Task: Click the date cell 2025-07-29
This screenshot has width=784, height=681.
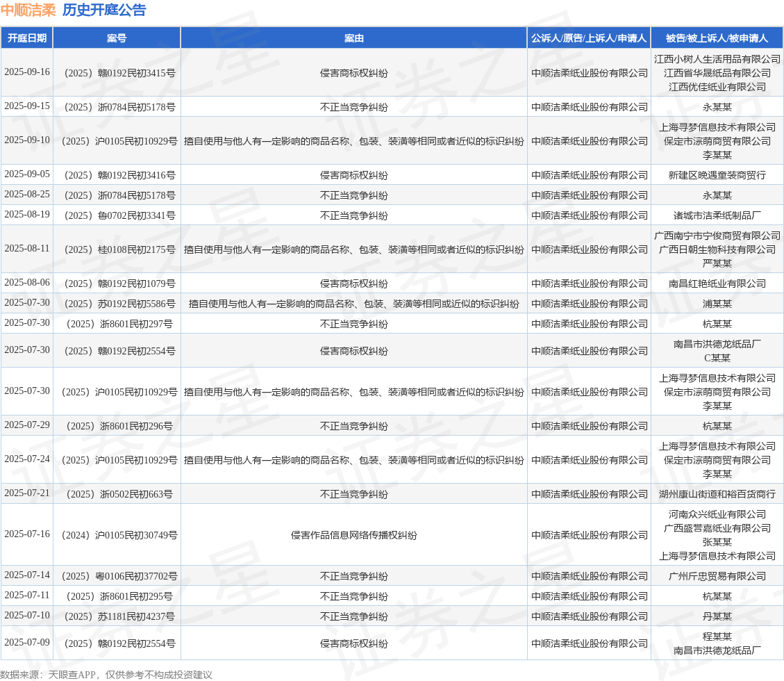Action: 27,425
